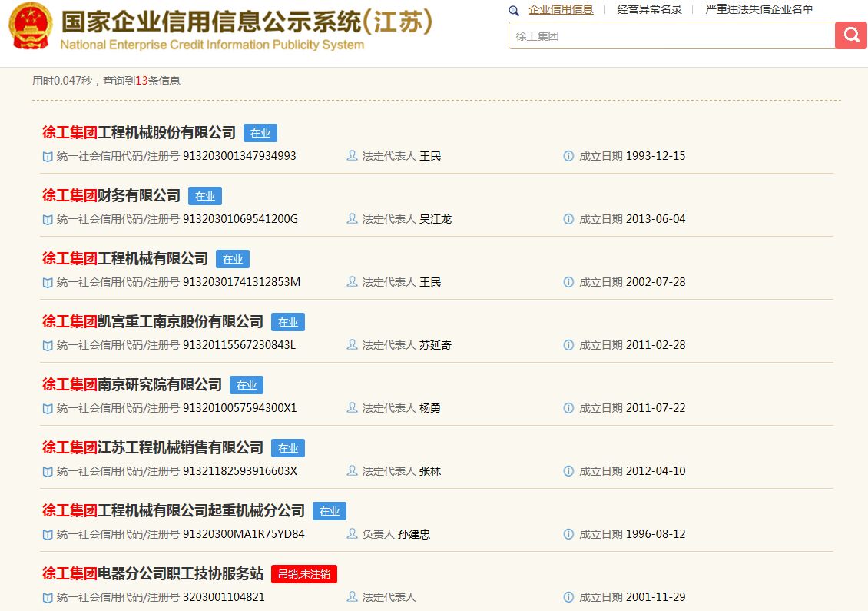The width and height of the screenshot is (868, 611).
Task: Click the red search magnifier button
Action: (x=851, y=35)
